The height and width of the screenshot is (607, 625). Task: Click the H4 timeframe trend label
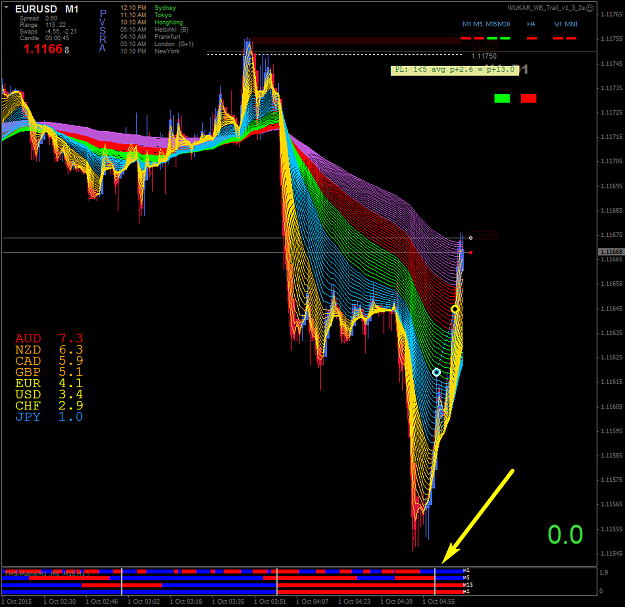pos(531,24)
